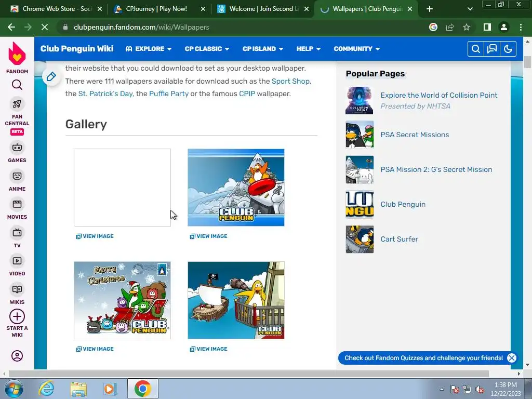Click the Start a Wiki plus icon
The image size is (532, 399).
(x=17, y=316)
